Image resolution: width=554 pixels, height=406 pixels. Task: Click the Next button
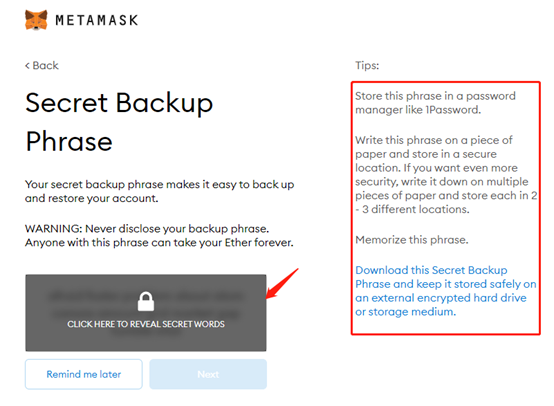coord(208,374)
